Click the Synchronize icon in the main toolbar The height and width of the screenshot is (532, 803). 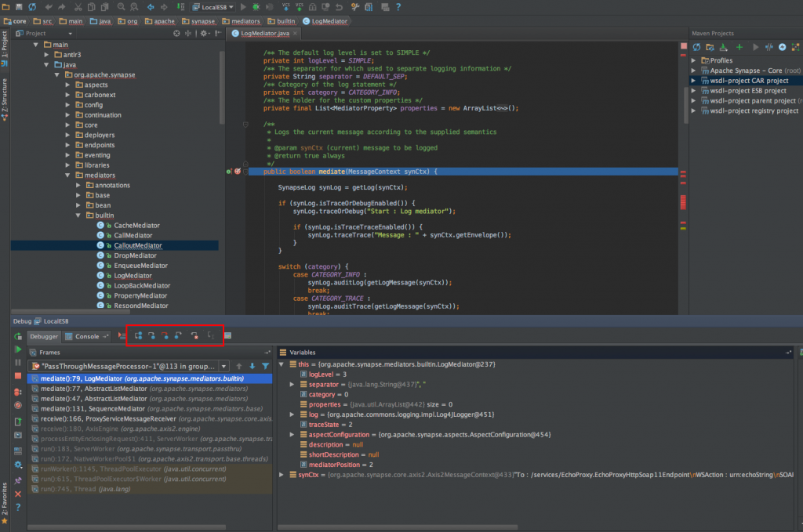[x=32, y=7]
